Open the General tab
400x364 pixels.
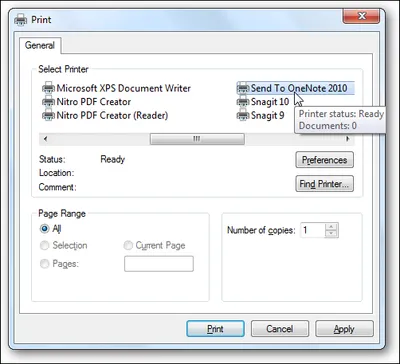(40, 45)
